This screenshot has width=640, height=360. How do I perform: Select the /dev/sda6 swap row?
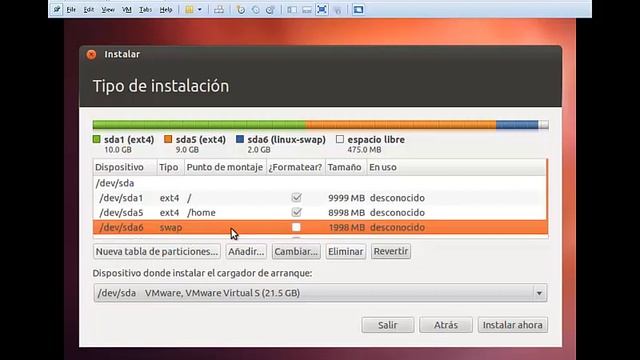320,227
